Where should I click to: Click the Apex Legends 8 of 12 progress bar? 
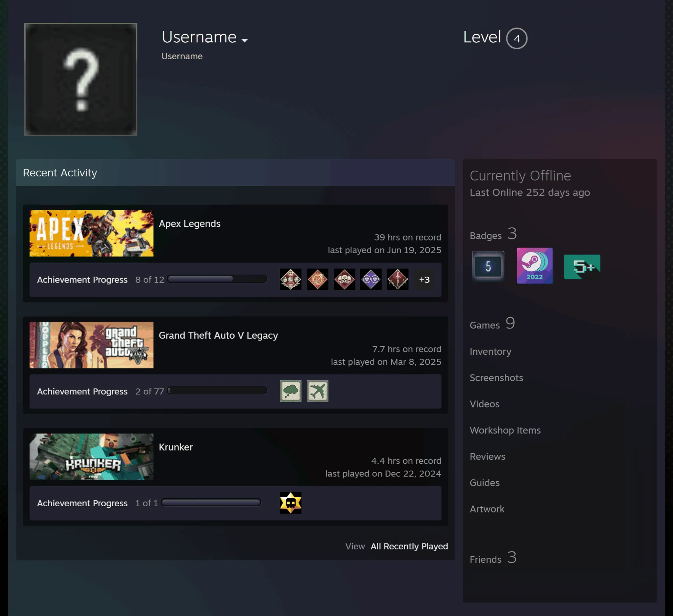click(217, 279)
